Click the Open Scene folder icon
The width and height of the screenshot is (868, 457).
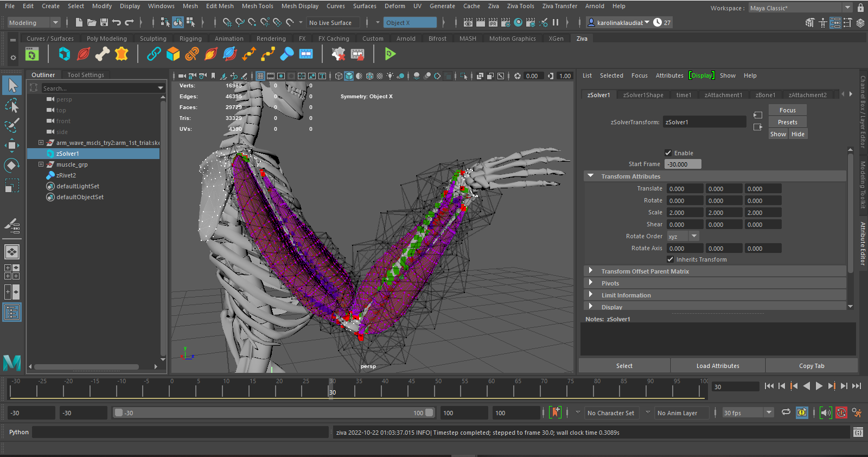(x=92, y=22)
